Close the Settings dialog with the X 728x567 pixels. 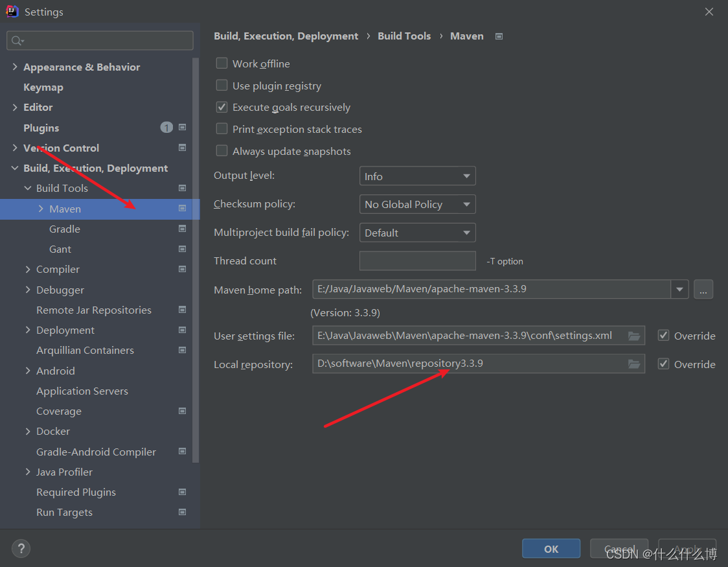[x=709, y=12]
